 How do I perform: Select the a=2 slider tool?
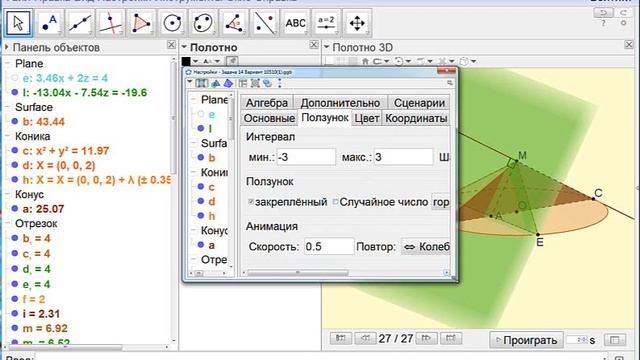(x=326, y=23)
